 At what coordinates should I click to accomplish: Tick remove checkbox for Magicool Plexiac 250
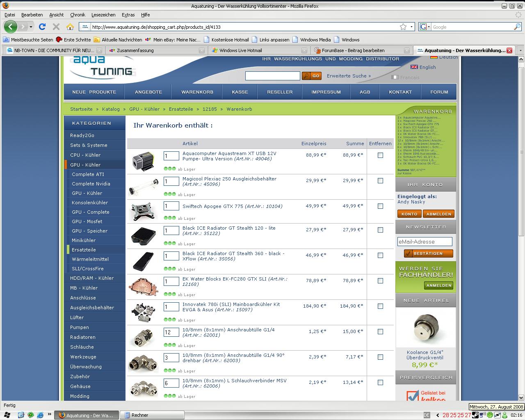click(x=380, y=180)
